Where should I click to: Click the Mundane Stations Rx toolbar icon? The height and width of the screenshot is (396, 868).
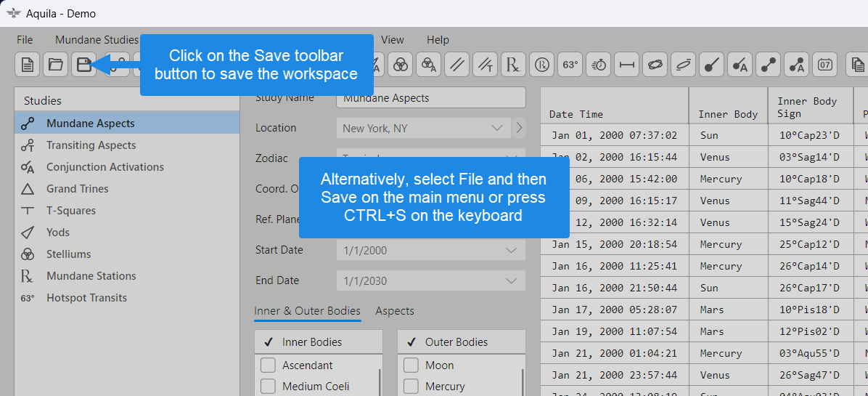513,65
